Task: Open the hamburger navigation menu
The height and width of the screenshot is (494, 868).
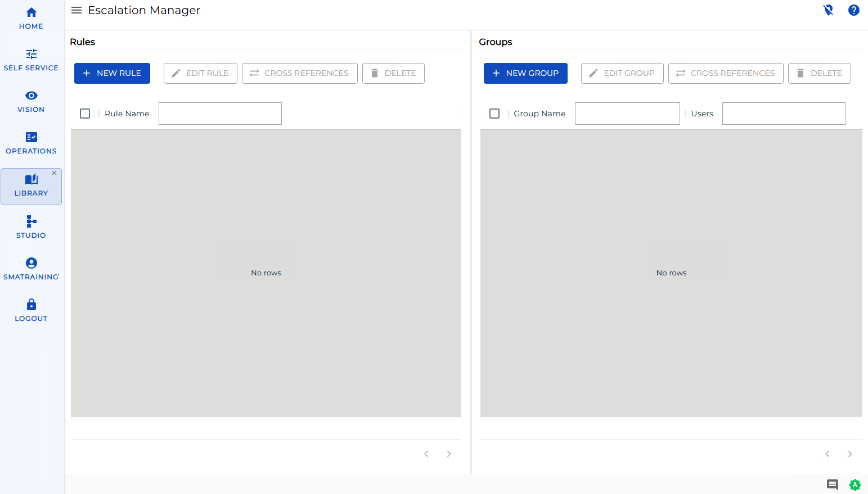Action: (77, 10)
